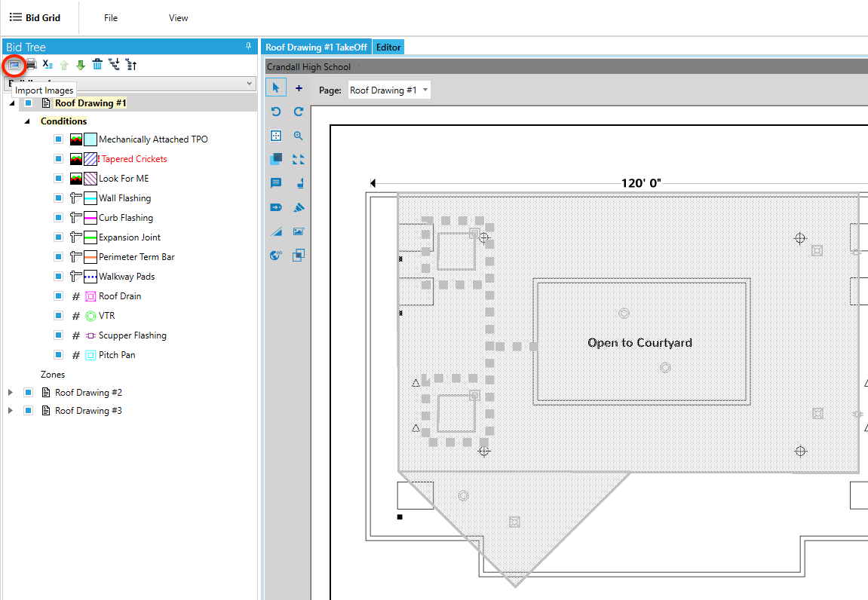Screen dimensions: 868x600
Task: Open the Page dropdown selector
Action: point(390,90)
